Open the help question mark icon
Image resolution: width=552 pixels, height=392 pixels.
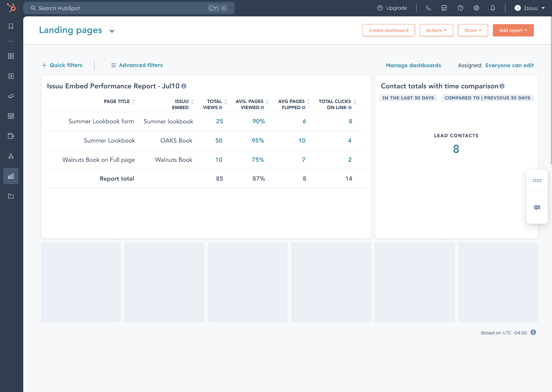click(x=460, y=8)
